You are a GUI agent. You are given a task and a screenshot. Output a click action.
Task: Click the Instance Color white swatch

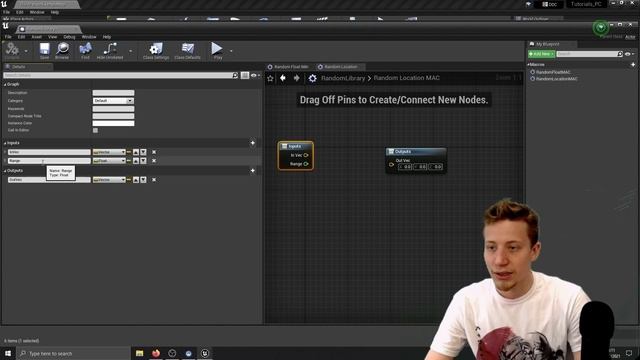113,123
